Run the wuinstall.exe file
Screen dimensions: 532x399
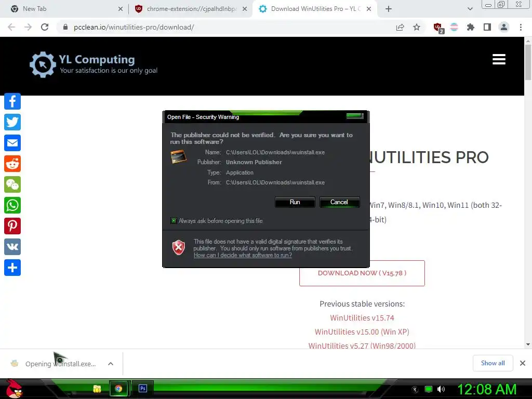coord(295,202)
